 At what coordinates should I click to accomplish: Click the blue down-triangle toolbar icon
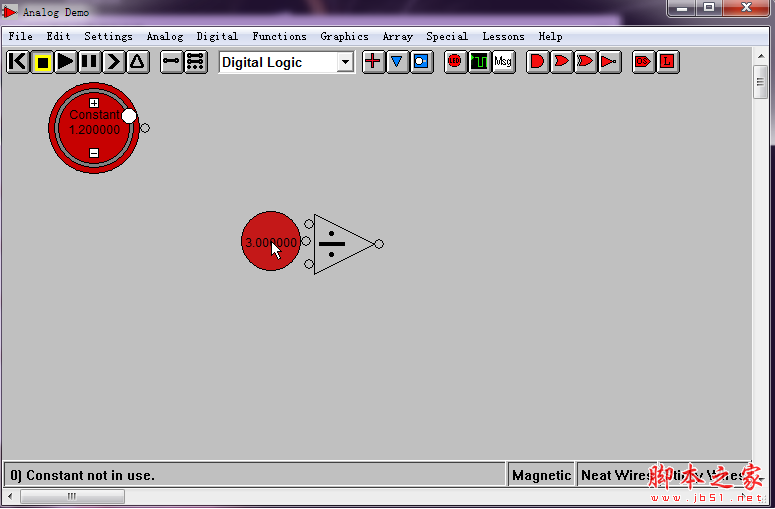point(397,62)
